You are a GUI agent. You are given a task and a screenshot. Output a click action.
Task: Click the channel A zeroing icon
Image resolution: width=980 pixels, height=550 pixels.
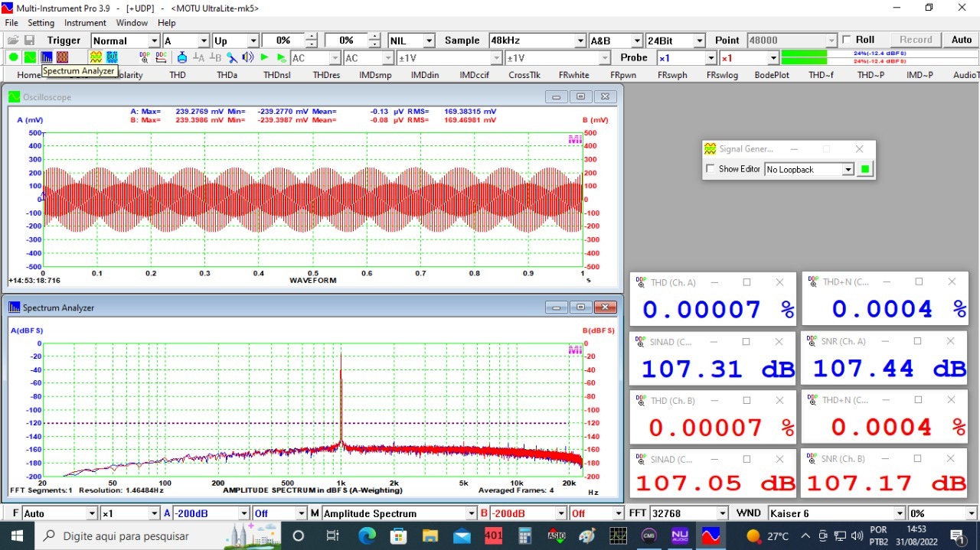pyautogui.click(x=198, y=57)
